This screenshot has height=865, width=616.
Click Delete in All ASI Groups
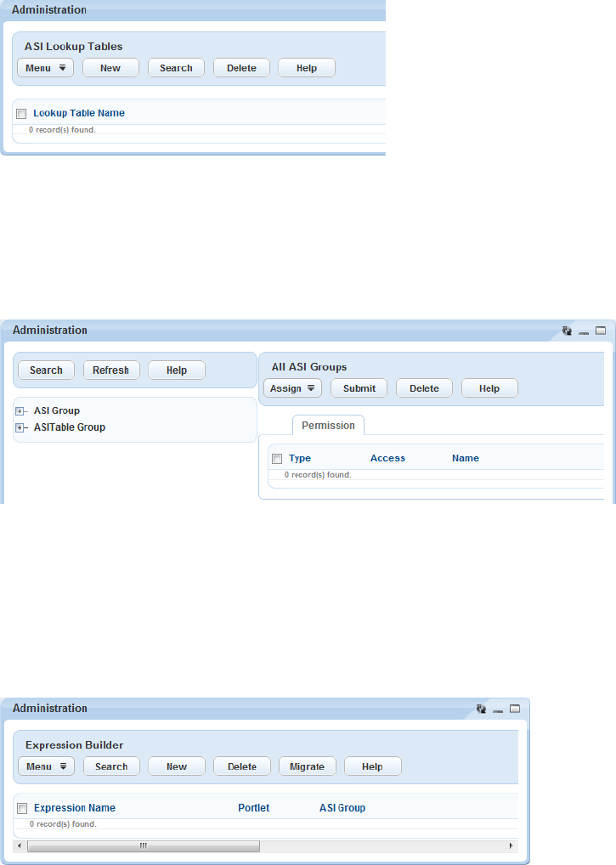point(424,388)
